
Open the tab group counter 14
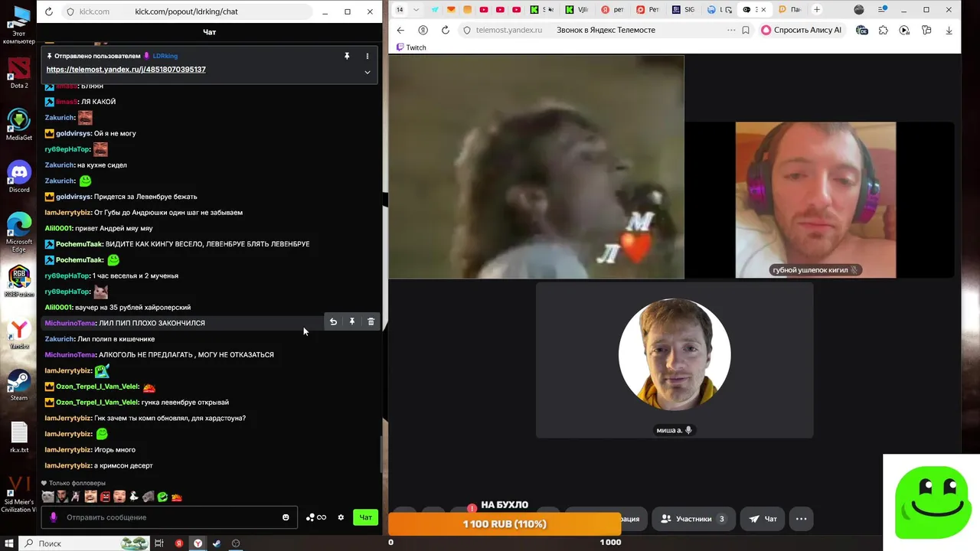[x=400, y=10]
